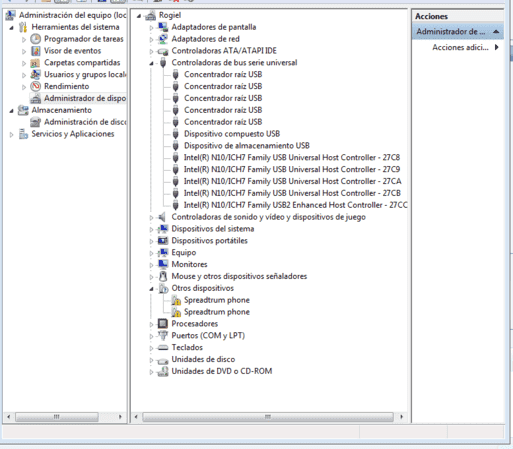The width and height of the screenshot is (513, 449).
Task: Click the device list horizontal scrollbar thumb
Action: [x=268, y=417]
